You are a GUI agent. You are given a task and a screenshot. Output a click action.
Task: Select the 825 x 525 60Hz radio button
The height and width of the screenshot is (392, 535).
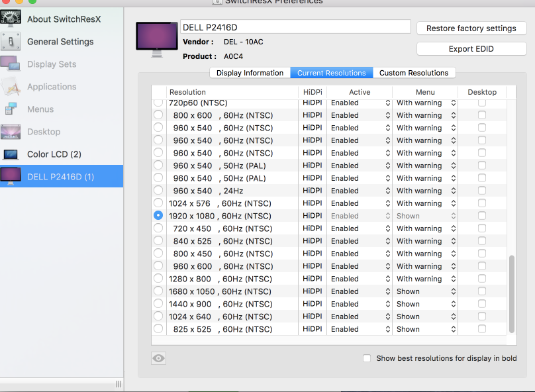click(x=158, y=328)
